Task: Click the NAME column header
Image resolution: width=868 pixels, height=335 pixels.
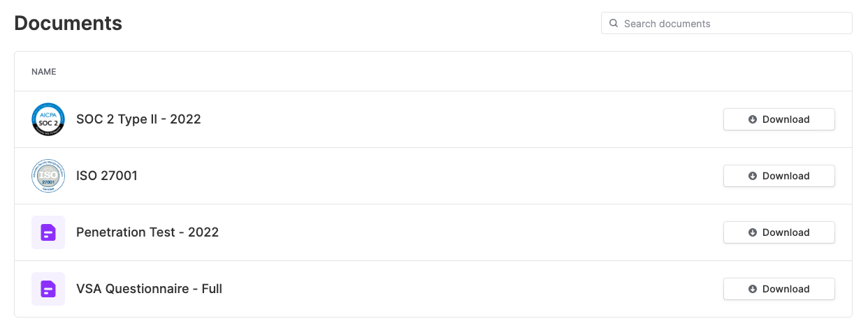Action: [44, 72]
